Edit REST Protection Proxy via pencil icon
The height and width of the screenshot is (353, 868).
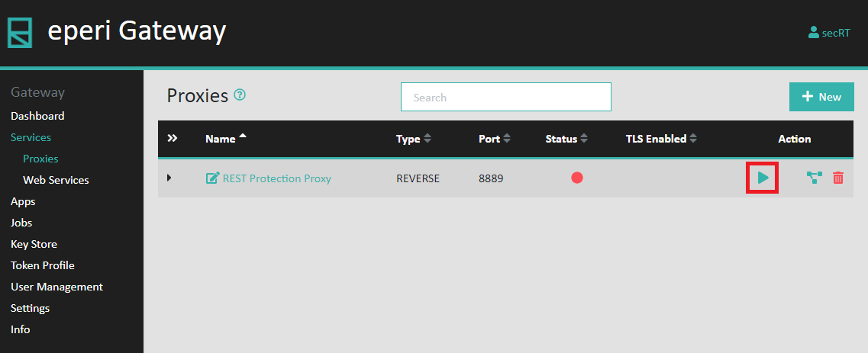pos(212,178)
